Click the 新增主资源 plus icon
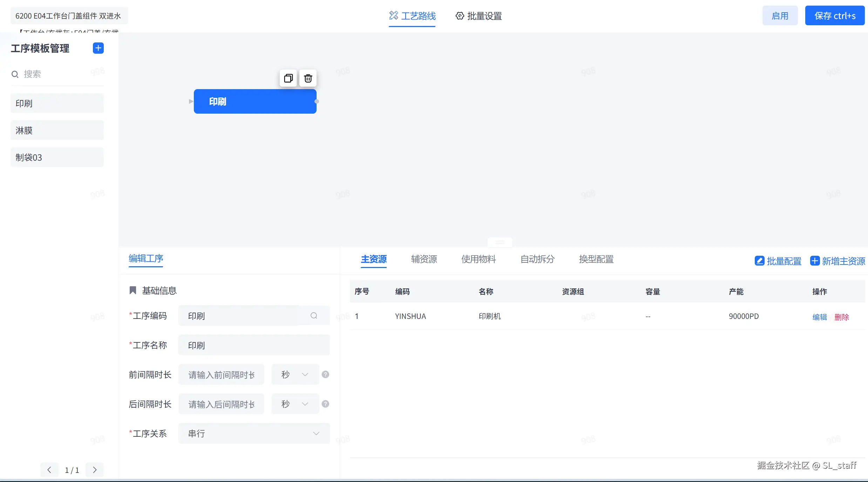Image resolution: width=868 pixels, height=482 pixels. [815, 261]
